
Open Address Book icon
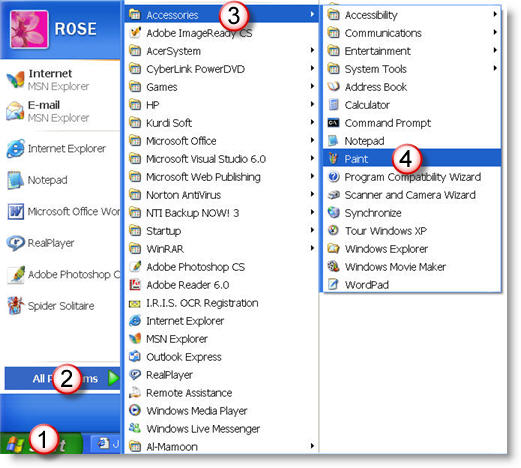point(333,87)
